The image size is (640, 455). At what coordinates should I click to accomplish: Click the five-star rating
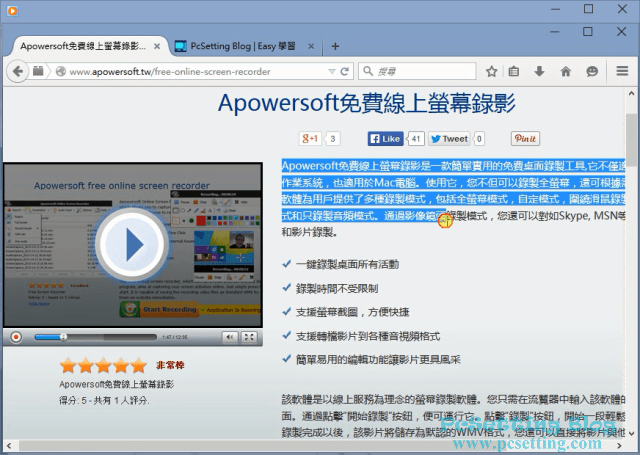tap(103, 365)
